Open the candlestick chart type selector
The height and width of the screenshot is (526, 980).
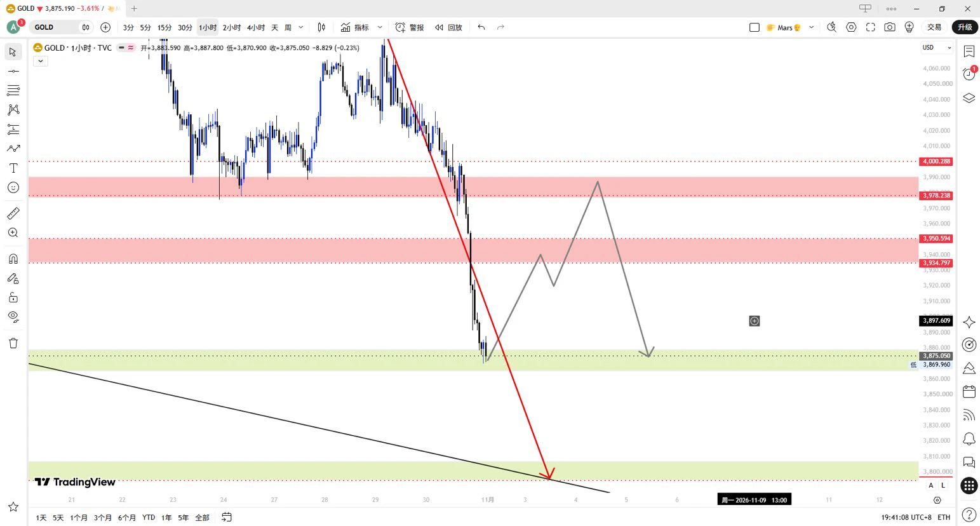point(321,27)
